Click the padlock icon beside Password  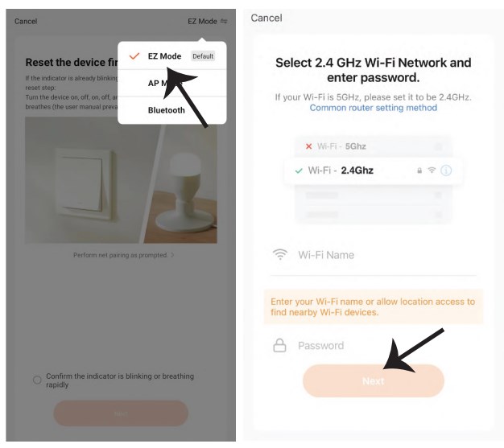coord(279,346)
